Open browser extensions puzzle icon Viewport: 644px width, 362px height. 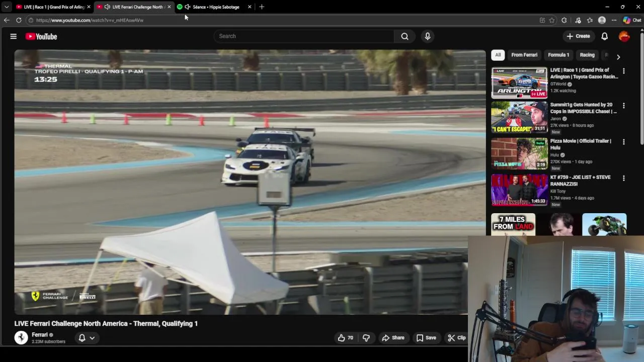point(564,20)
